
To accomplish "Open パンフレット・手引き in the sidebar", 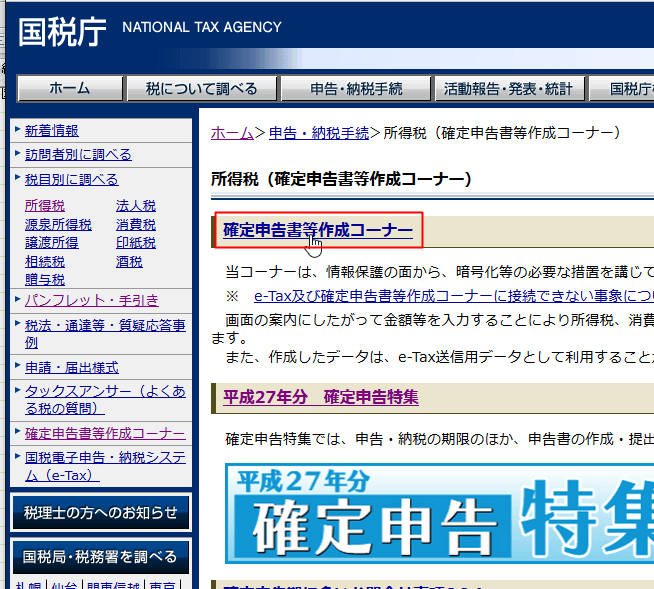I will [x=92, y=300].
